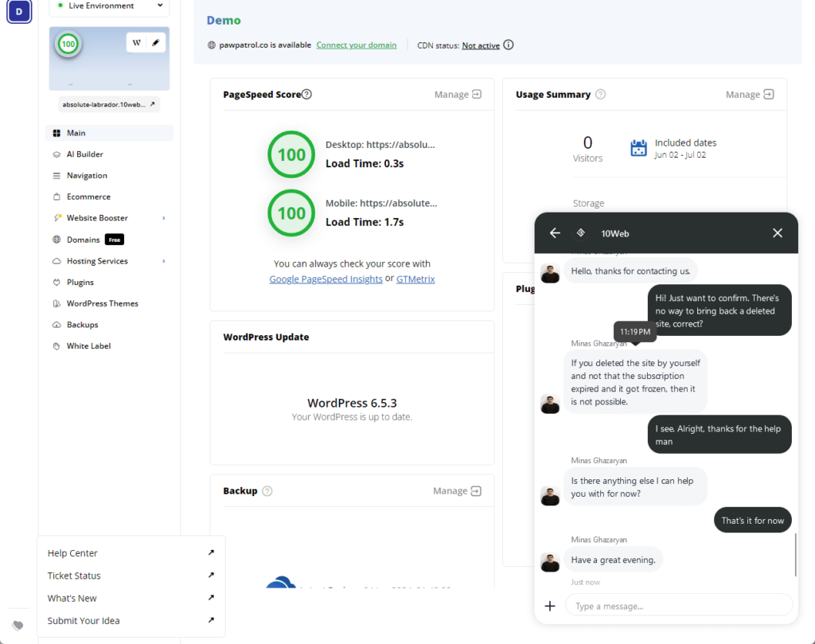This screenshot has height=644, width=815.
Task: Click the AI Builder layers icon
Action: tap(57, 154)
